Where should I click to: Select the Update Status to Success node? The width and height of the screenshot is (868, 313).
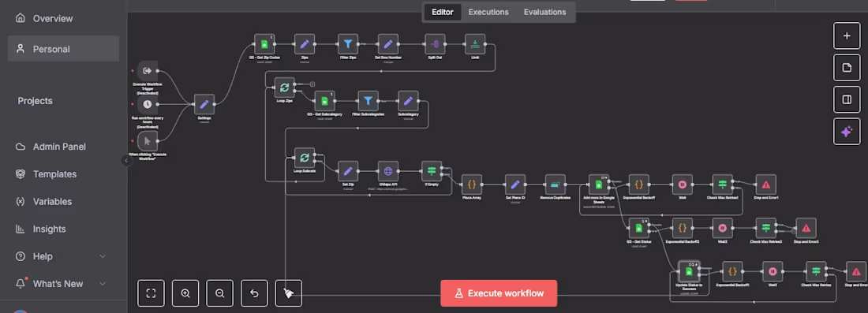(689, 271)
